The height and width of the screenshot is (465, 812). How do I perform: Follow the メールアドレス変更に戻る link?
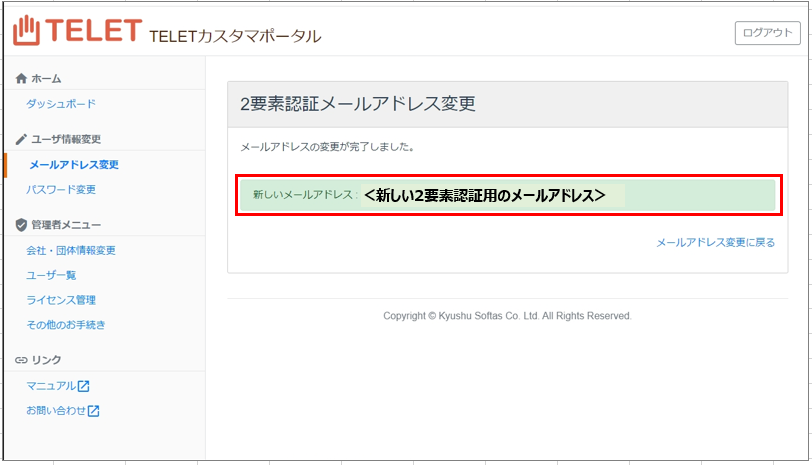716,242
